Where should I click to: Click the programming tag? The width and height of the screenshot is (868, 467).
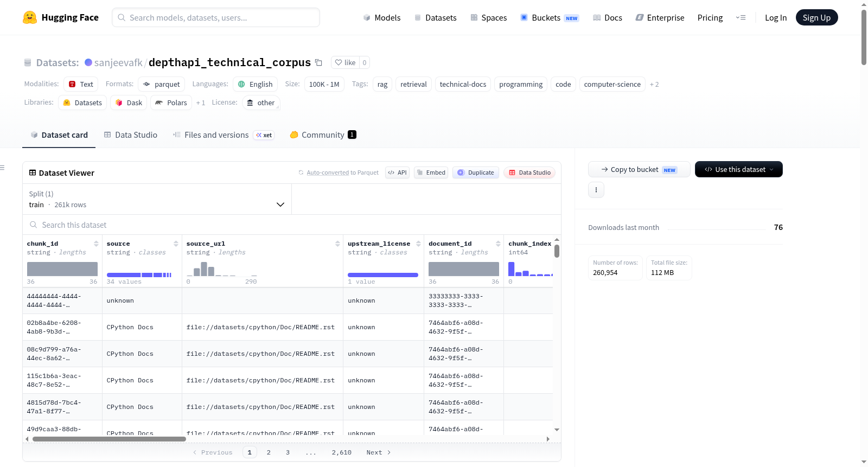point(521,84)
